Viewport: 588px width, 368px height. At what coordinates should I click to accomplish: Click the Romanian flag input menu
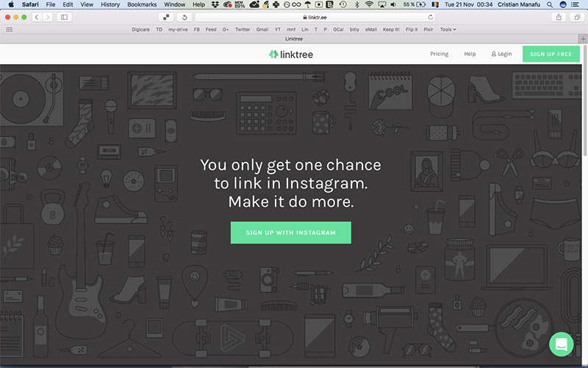pos(435,4)
